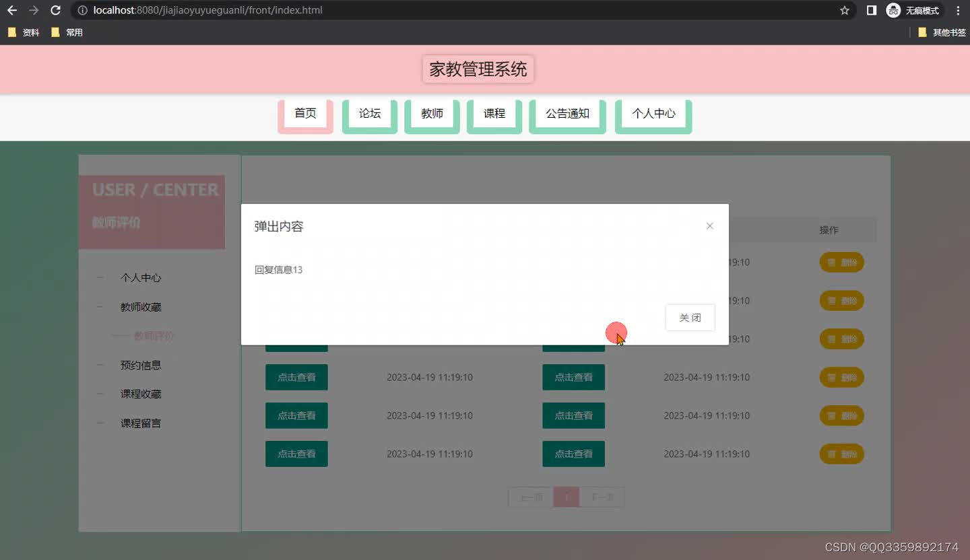
Task: Focus the URL address bar
Action: 463,11
